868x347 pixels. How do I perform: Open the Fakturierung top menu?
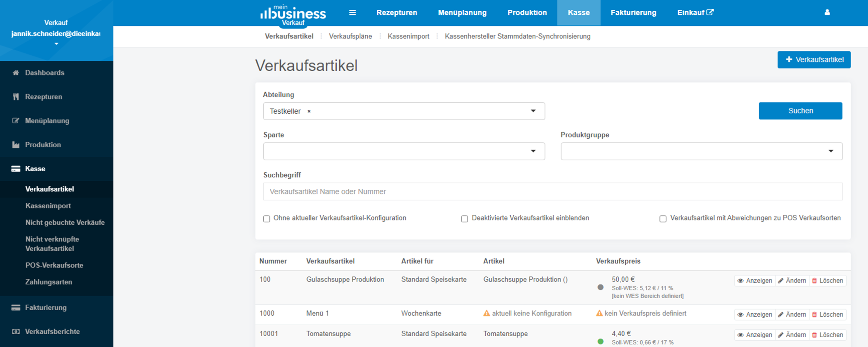coord(633,13)
